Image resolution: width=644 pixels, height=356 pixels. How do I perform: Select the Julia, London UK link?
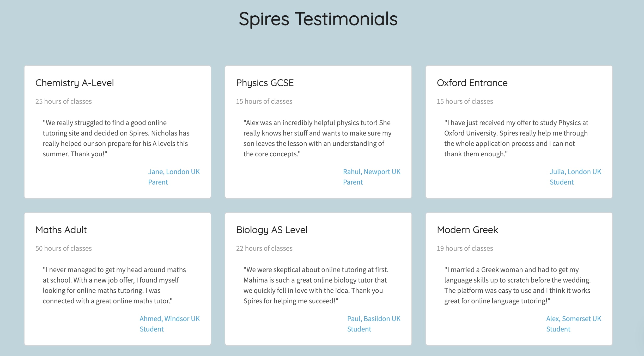575,172
